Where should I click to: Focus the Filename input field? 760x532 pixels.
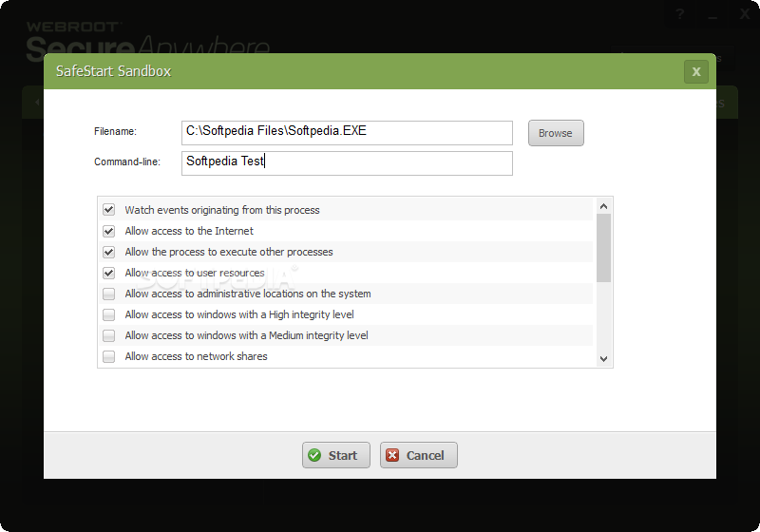point(347,133)
